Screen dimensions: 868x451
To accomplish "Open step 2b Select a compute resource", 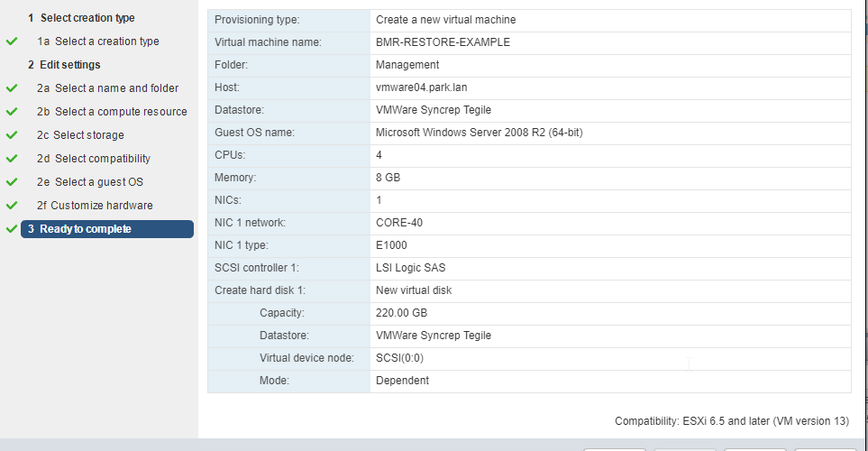I will point(112,111).
